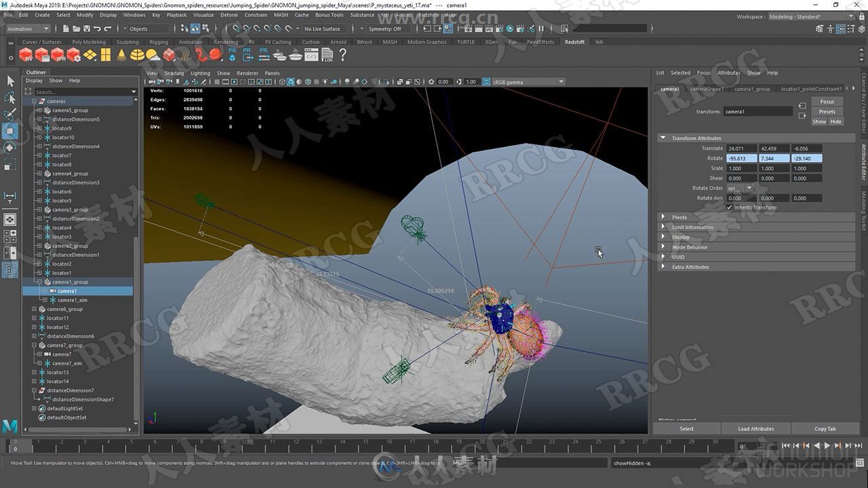Click the Redshift red sphere material icon
The image size is (868, 488).
coord(216,54)
